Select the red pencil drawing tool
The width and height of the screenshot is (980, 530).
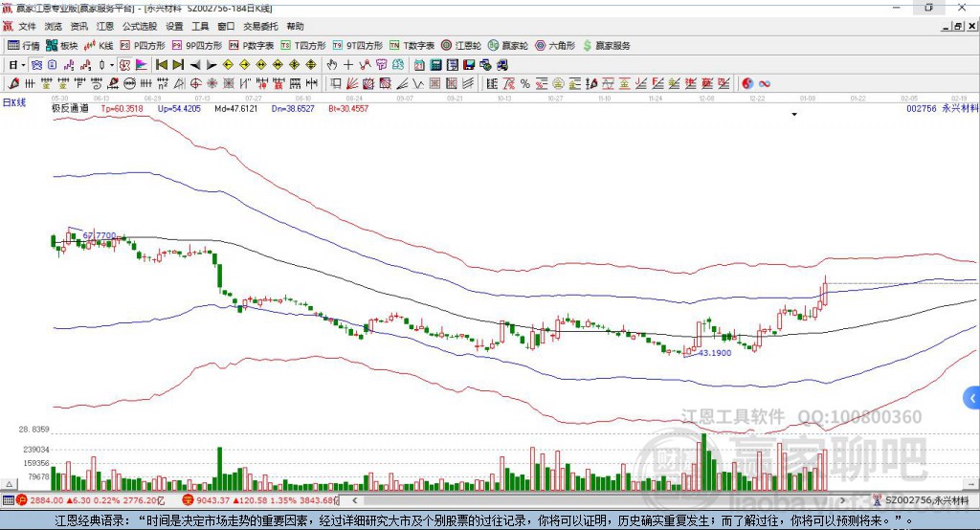pos(13,84)
